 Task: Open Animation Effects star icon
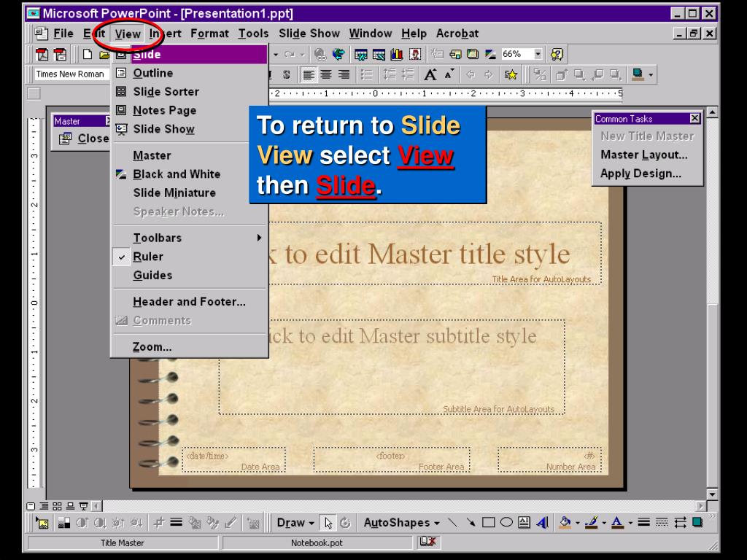tap(511, 75)
